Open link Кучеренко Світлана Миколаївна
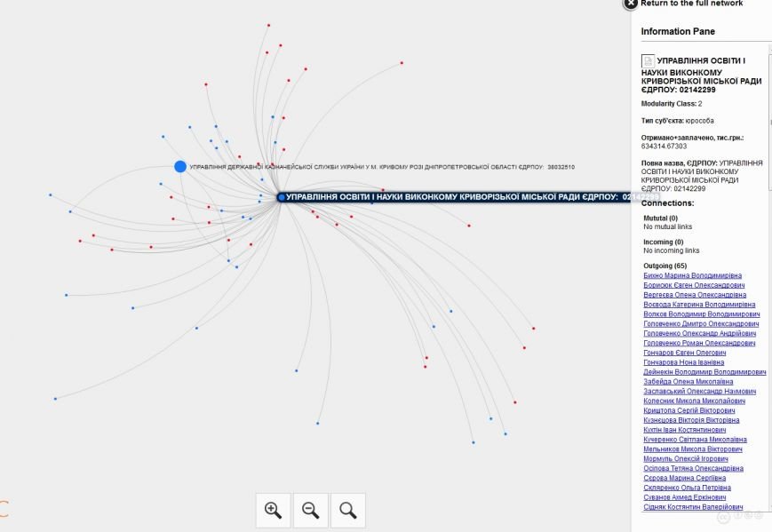 696,440
